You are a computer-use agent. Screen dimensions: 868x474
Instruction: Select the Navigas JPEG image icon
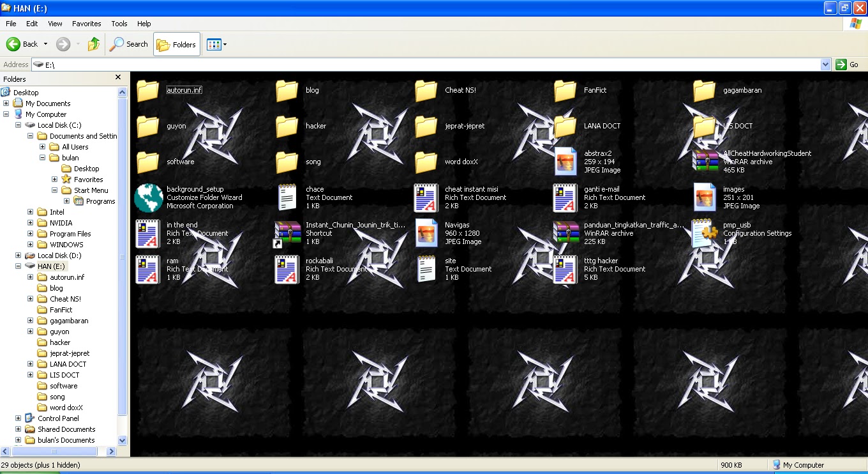click(x=426, y=233)
